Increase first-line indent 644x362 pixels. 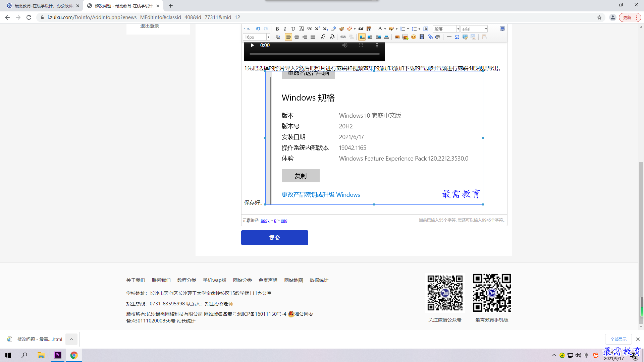click(278, 37)
